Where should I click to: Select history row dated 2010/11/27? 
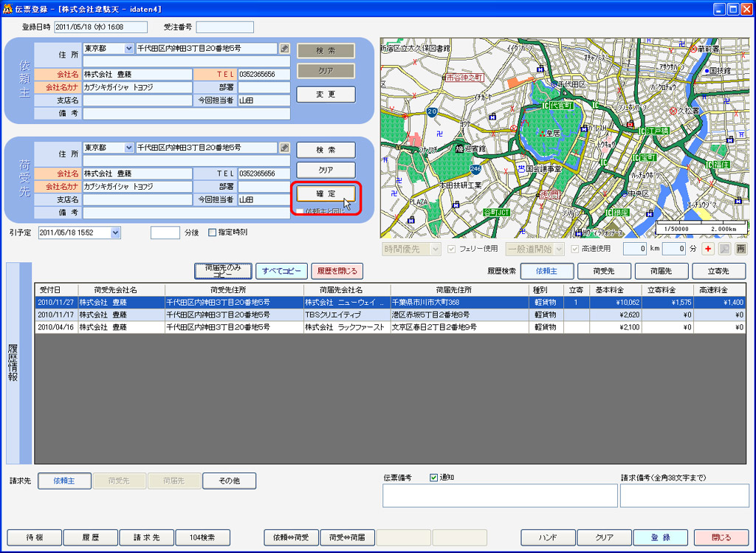tap(390, 302)
